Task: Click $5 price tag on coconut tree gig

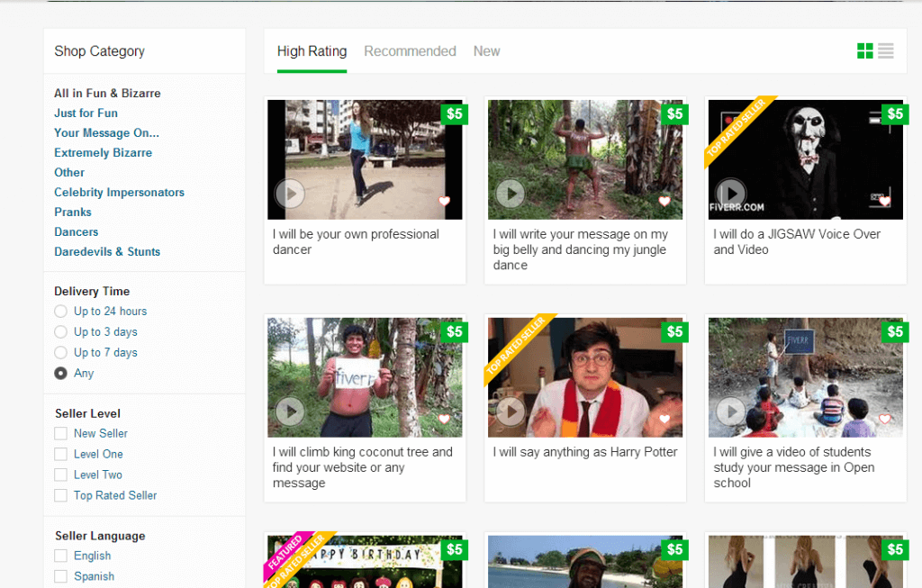Action: pos(455,331)
